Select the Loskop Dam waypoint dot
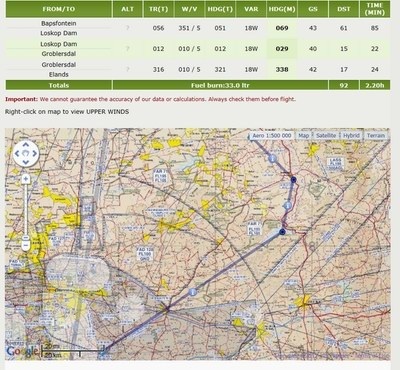 point(283,232)
